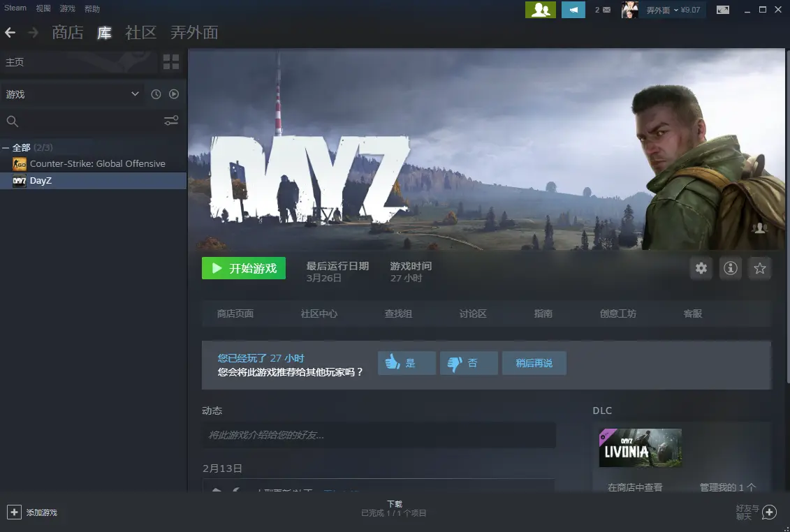Image resolution: width=790 pixels, height=532 pixels.
Task: Go back with the left arrow
Action: pyautogui.click(x=10, y=33)
